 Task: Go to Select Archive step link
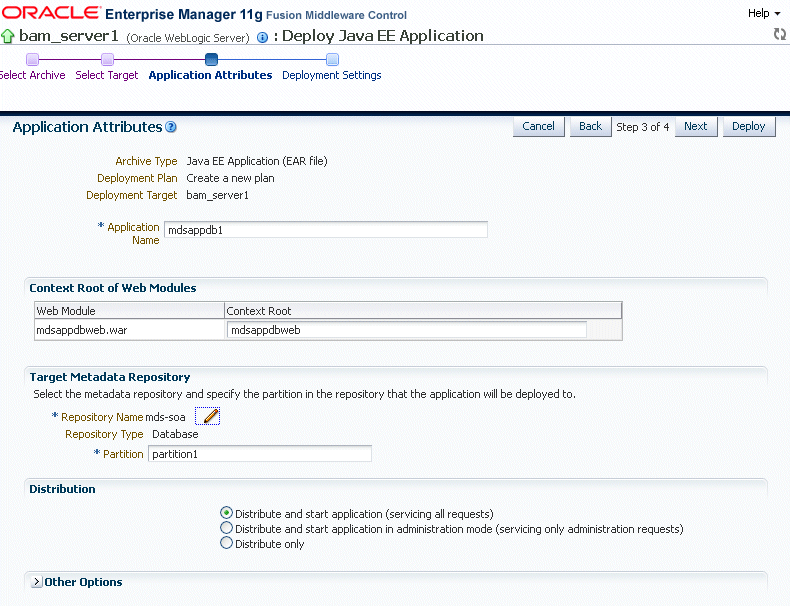pyautogui.click(x=32, y=75)
